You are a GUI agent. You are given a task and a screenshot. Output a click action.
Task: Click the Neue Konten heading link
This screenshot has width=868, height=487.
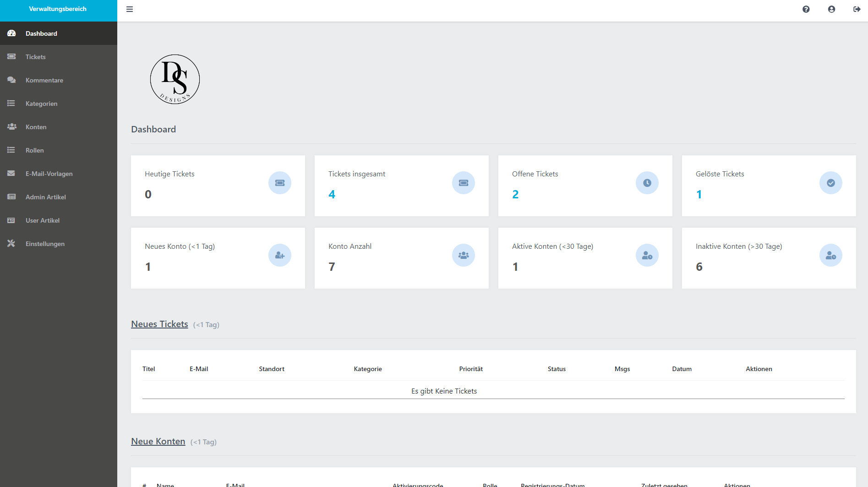(158, 441)
